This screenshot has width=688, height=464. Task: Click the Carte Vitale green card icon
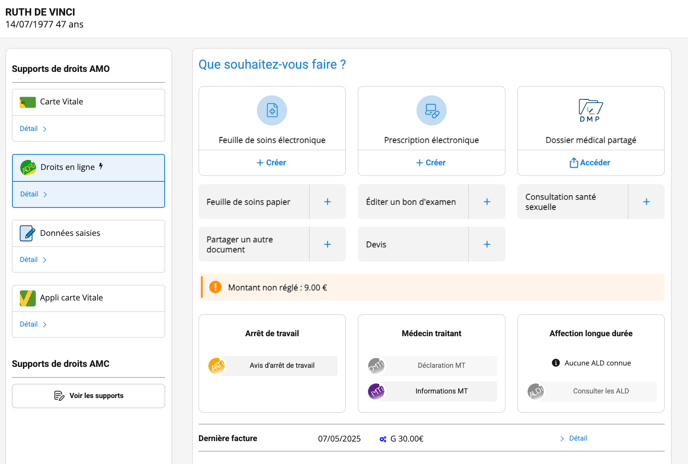[x=28, y=102]
